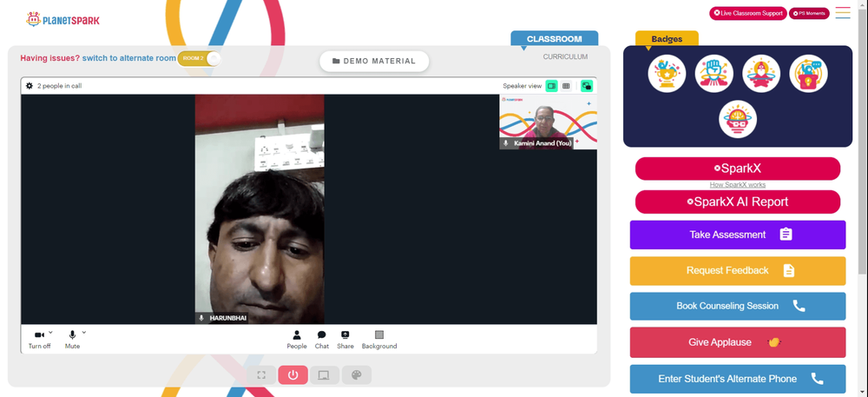This screenshot has width=868, height=397.
Task: Open Live Classroom Support
Action: click(748, 13)
